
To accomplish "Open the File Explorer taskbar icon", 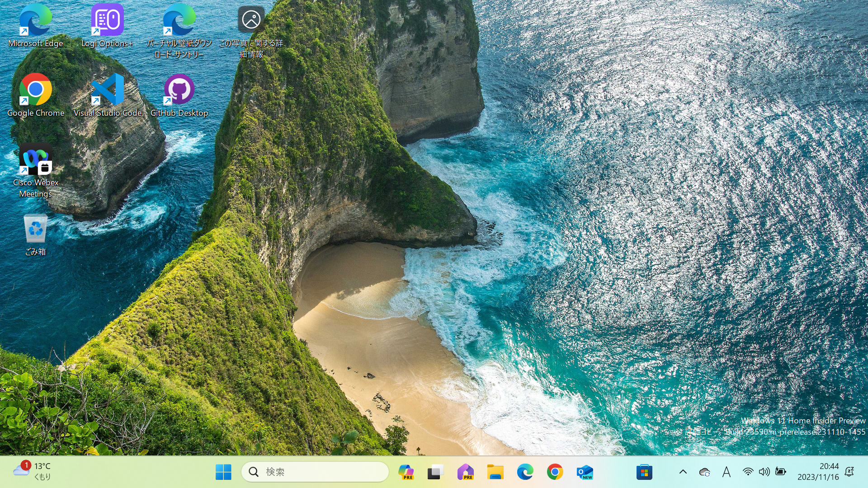I will 495,471.
